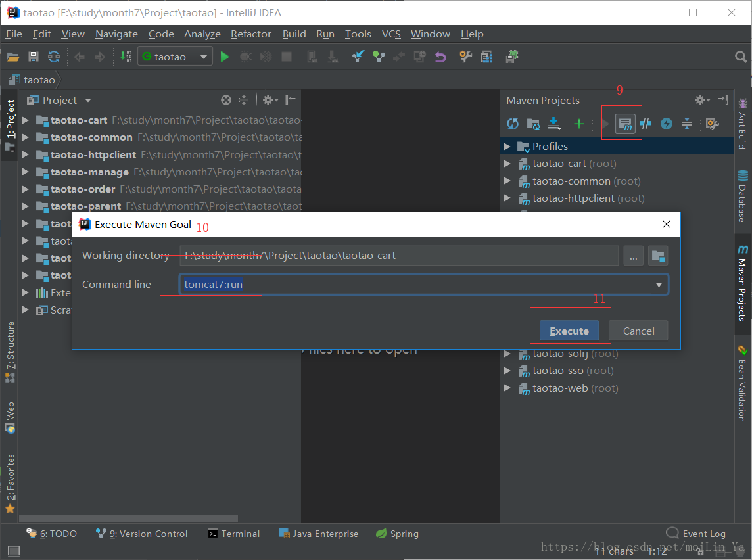Click the Revert purple arrow icon
752x560 pixels.
(x=440, y=57)
